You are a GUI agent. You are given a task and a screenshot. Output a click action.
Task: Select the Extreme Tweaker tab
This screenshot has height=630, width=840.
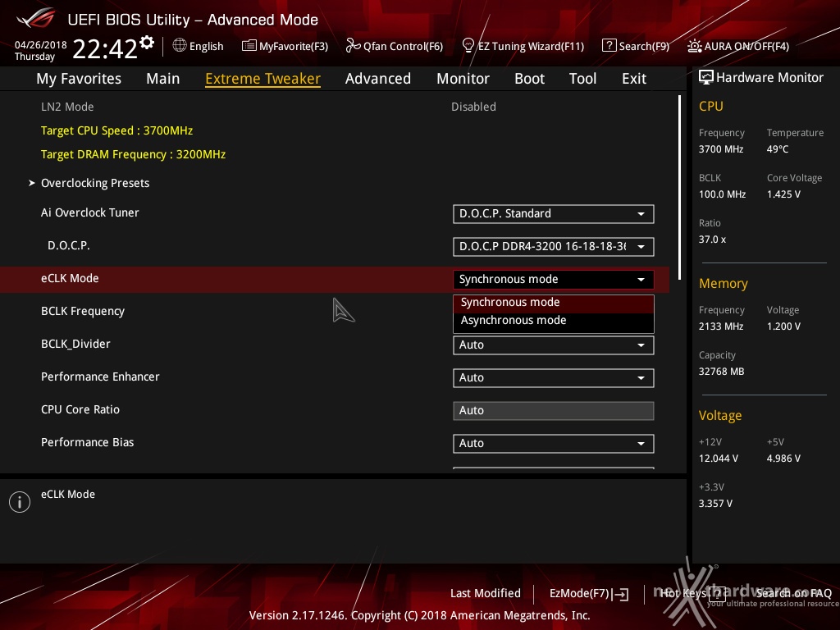[x=263, y=79]
